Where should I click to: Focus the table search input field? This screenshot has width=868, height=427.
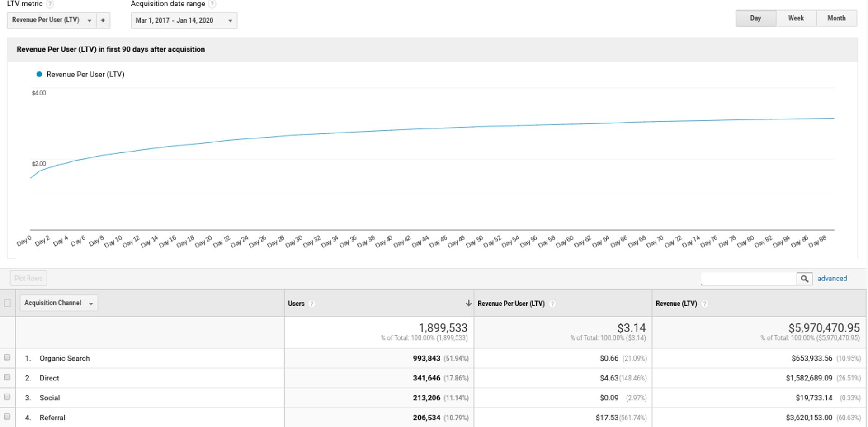[748, 279]
